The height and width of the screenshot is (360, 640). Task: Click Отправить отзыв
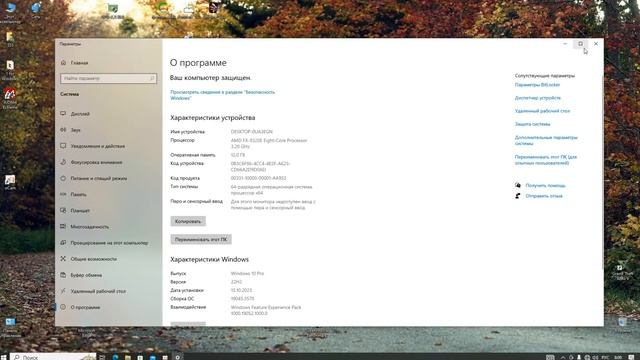tap(544, 196)
